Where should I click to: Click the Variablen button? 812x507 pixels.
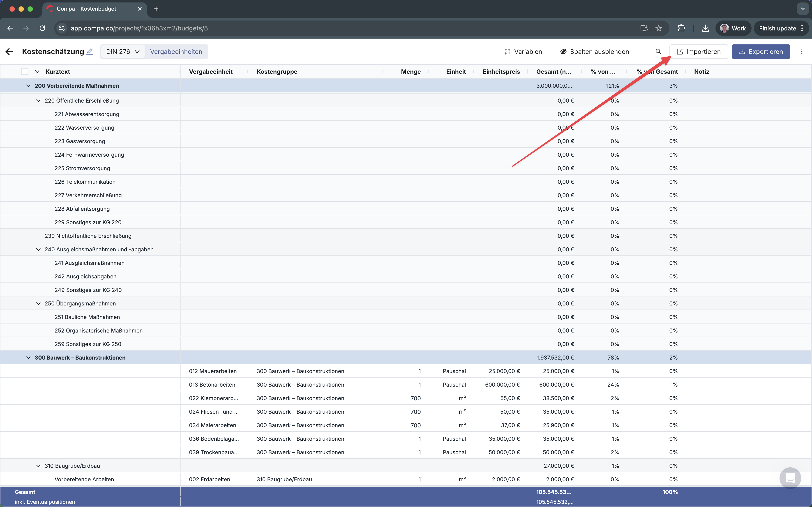point(523,52)
